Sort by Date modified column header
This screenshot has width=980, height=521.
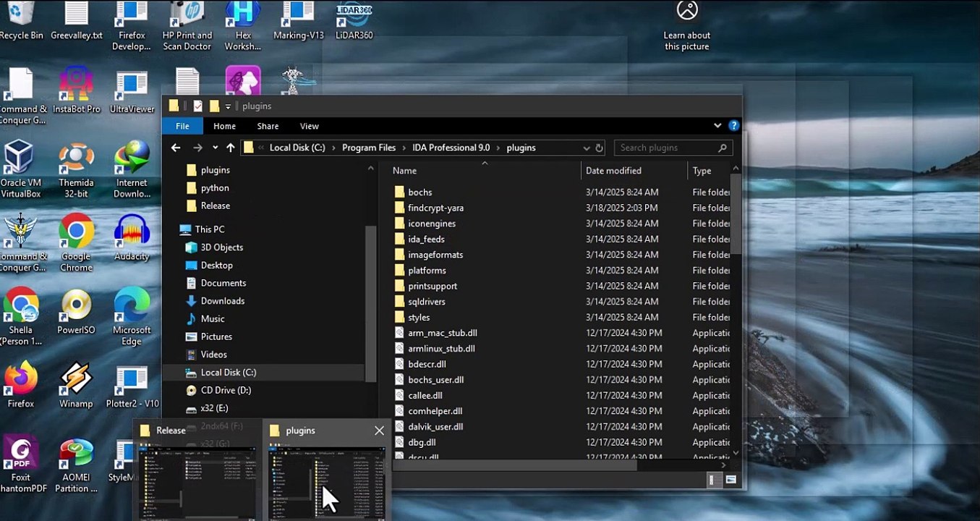pyautogui.click(x=634, y=171)
